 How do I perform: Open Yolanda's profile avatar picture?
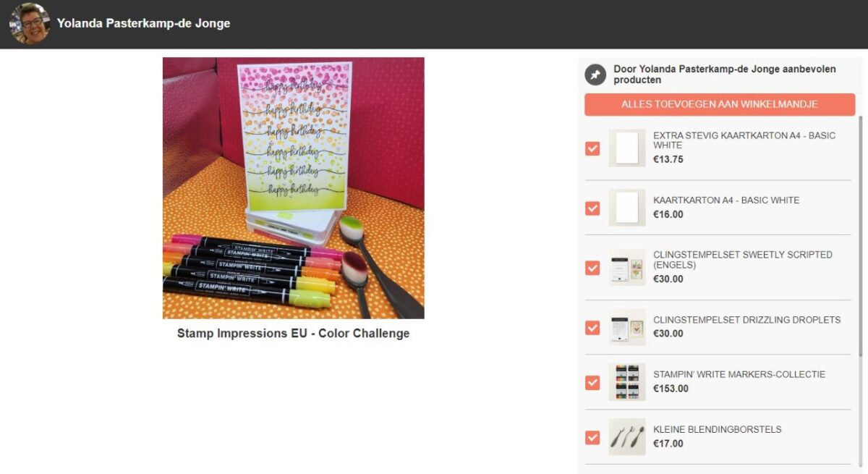point(30,23)
